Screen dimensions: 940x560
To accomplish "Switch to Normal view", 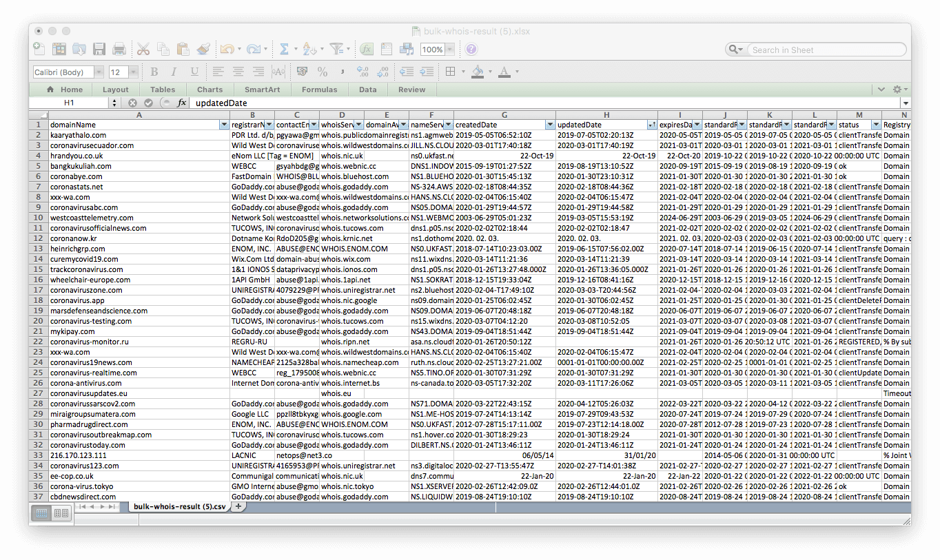I will (x=41, y=513).
